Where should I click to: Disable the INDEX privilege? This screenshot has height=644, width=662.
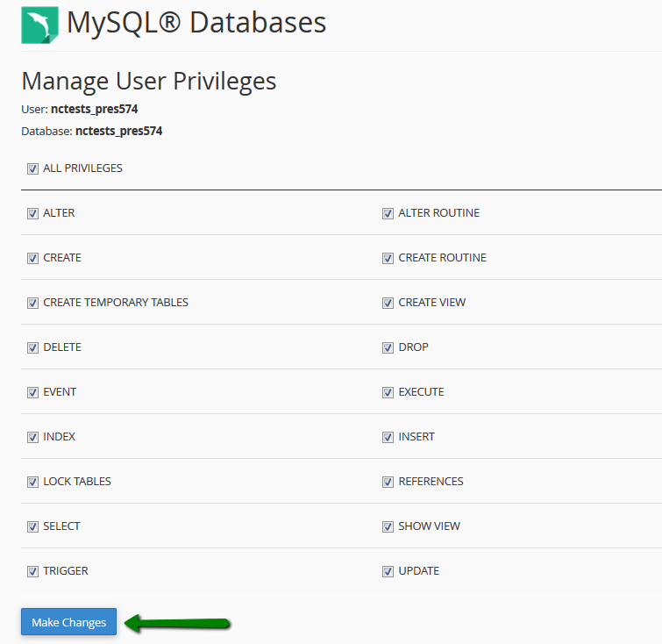point(32,438)
